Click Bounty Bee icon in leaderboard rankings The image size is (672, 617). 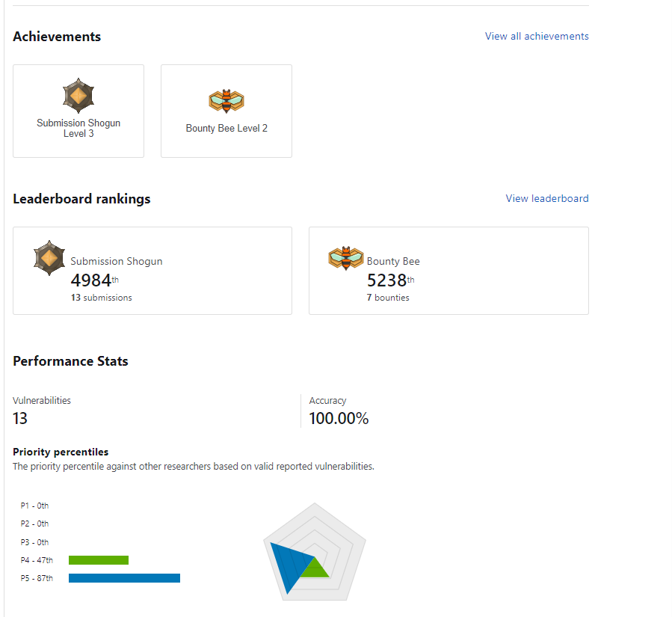[x=345, y=258]
